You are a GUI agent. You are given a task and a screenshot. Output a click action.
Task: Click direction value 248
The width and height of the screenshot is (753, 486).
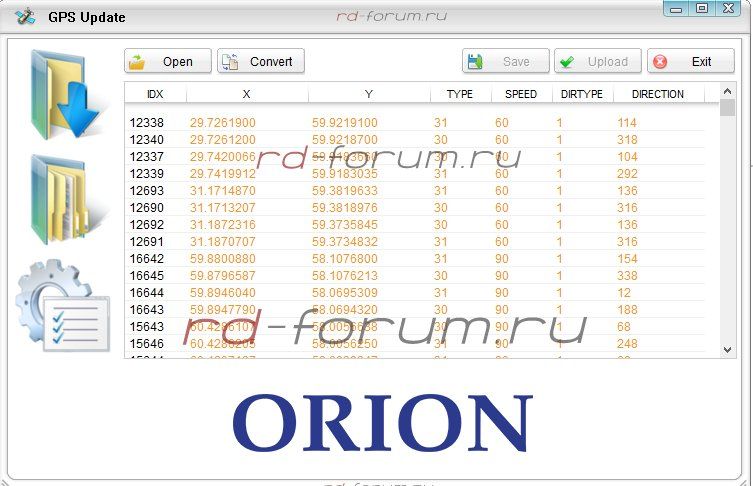627,344
